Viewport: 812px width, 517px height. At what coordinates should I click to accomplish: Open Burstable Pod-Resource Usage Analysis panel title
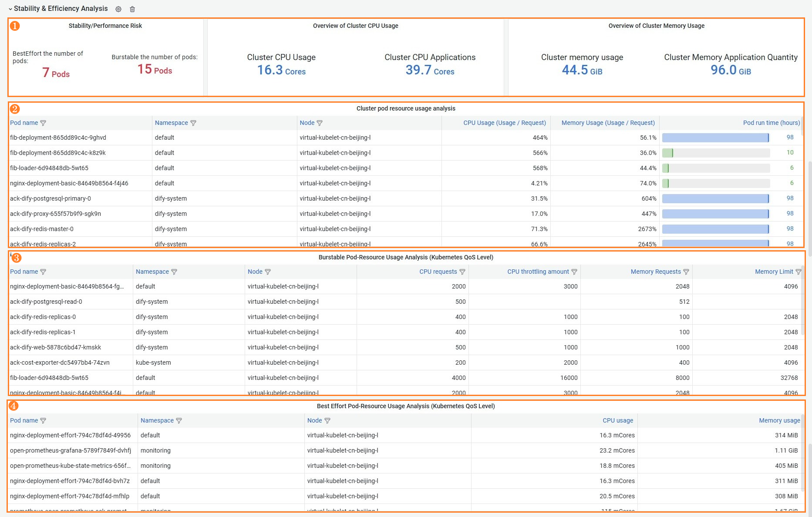tap(406, 257)
